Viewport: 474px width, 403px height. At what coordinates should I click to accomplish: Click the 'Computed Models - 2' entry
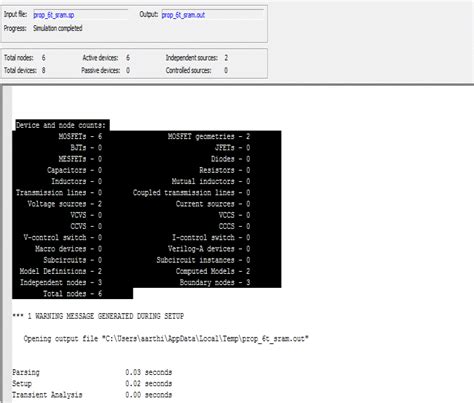pos(213,271)
